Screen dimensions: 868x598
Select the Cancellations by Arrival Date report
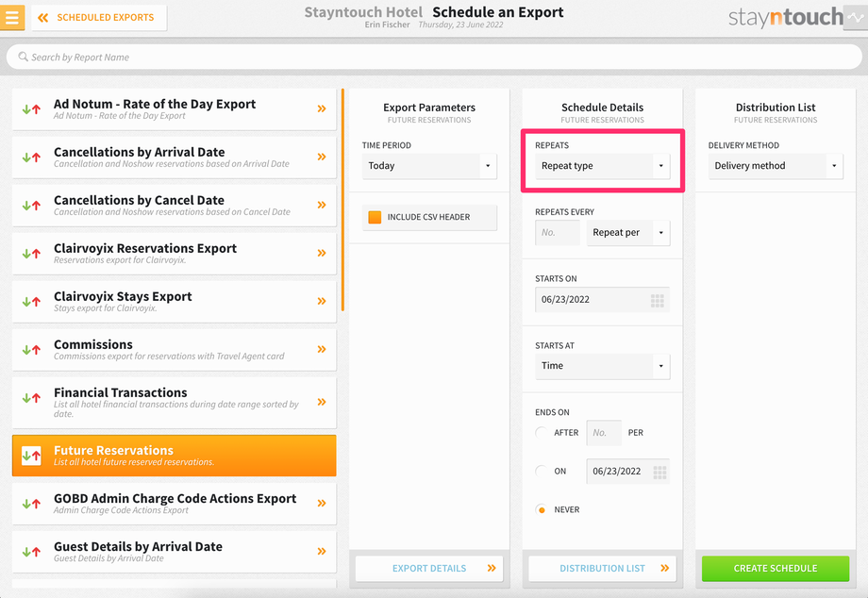pyautogui.click(x=175, y=158)
